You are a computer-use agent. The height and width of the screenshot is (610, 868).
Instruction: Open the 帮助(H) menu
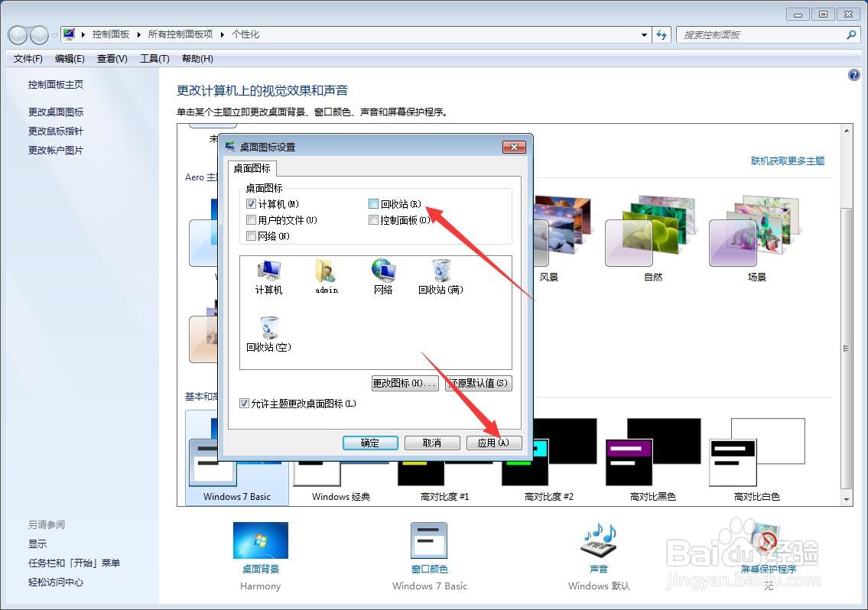tap(197, 58)
